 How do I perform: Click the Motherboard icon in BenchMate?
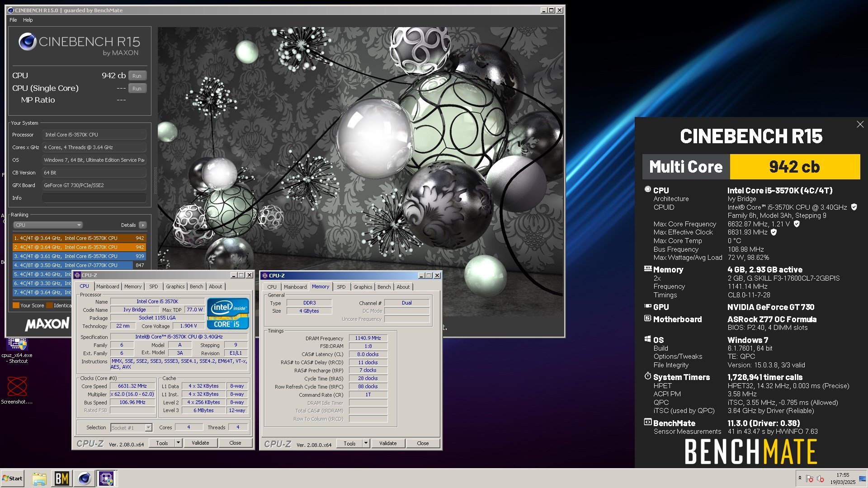(x=647, y=318)
